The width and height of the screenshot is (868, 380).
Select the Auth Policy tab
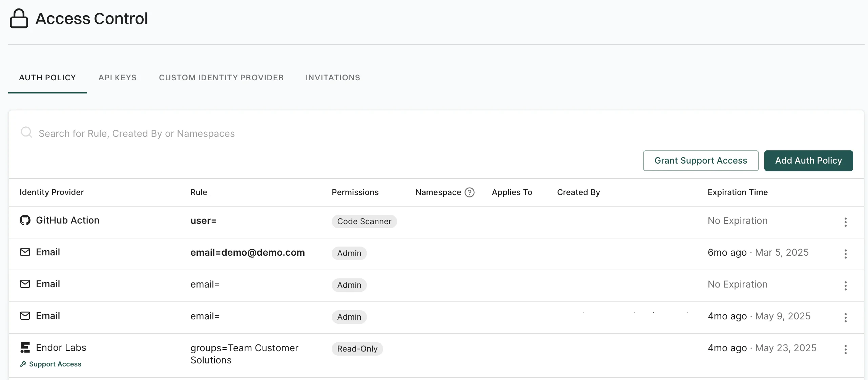pyautogui.click(x=47, y=78)
